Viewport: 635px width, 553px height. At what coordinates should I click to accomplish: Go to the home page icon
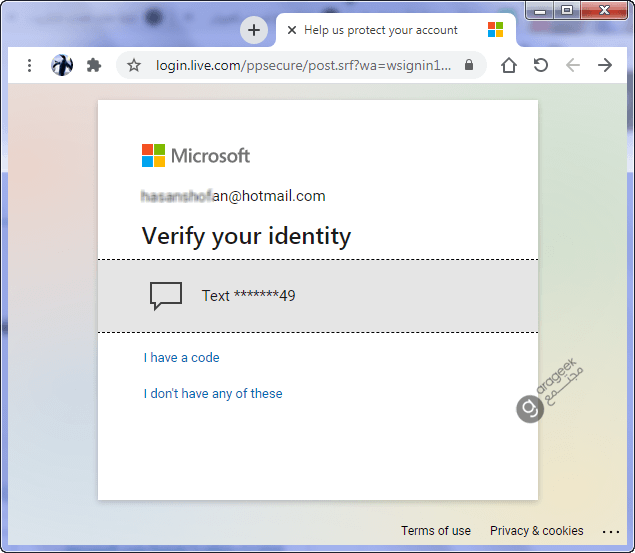509,65
